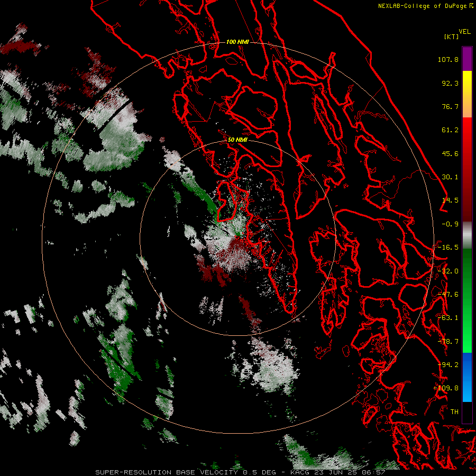The height and width of the screenshot is (476, 476).
Task: Click the TH label on the legend
Action: tap(454, 412)
